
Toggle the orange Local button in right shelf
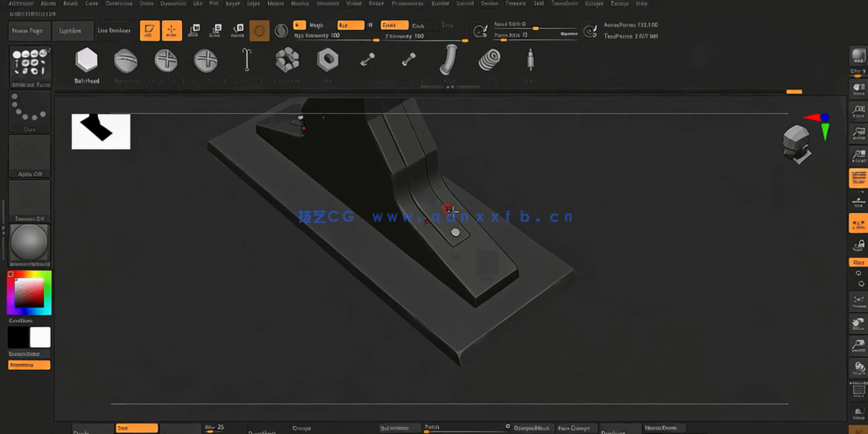click(858, 223)
